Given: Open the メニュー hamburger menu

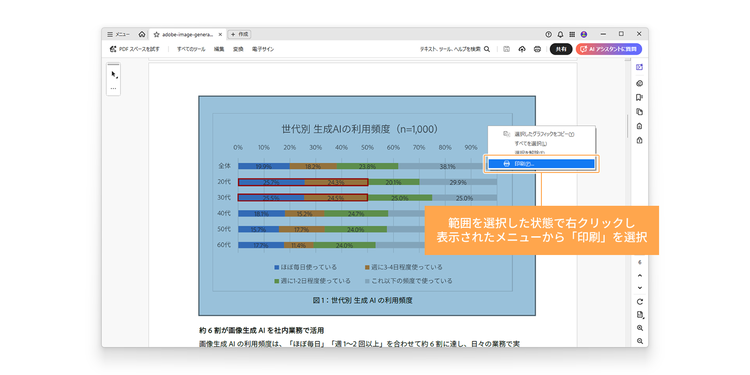Looking at the screenshot, I should pyautogui.click(x=118, y=34).
